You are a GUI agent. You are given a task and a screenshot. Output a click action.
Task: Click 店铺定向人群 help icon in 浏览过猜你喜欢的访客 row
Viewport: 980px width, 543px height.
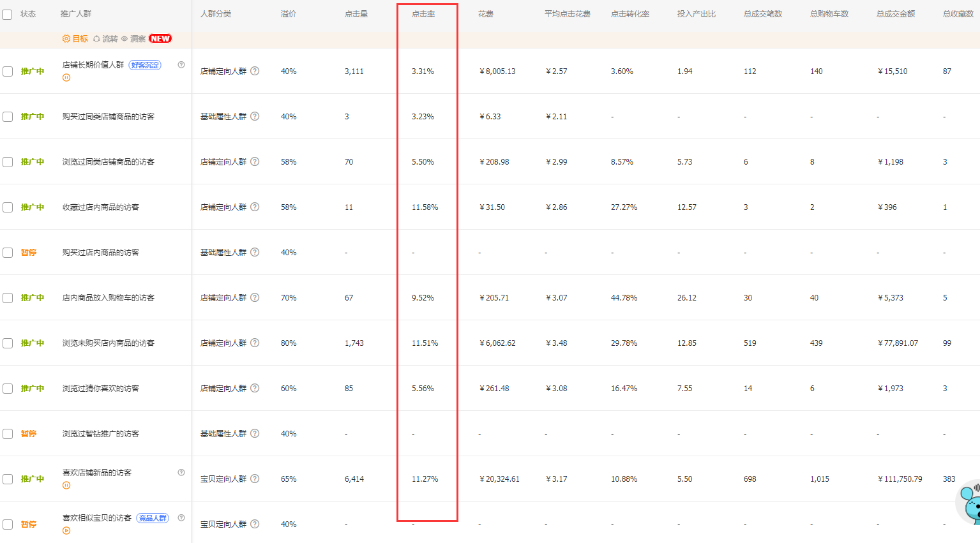tap(255, 388)
